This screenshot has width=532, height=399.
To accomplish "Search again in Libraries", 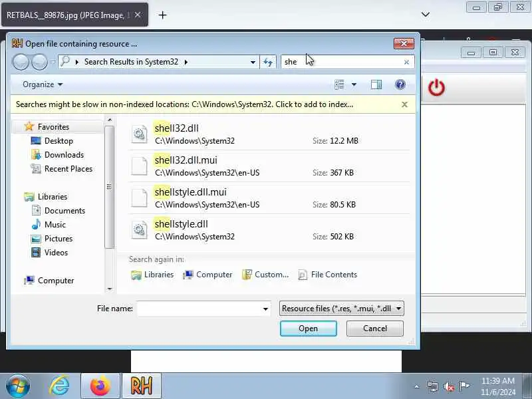I will coord(152,275).
